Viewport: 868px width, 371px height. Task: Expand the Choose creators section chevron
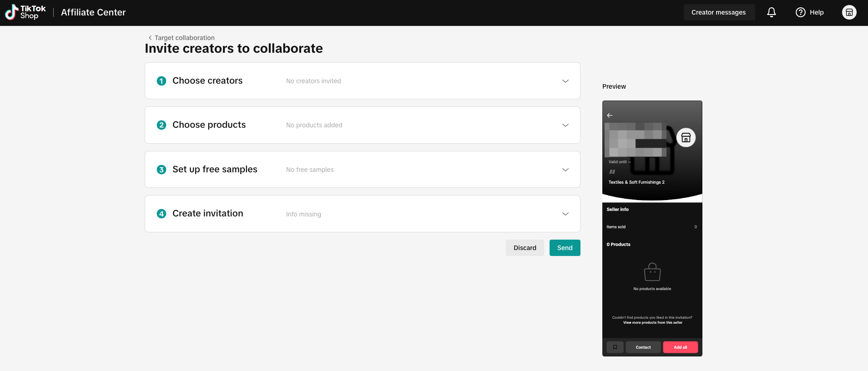pos(565,81)
